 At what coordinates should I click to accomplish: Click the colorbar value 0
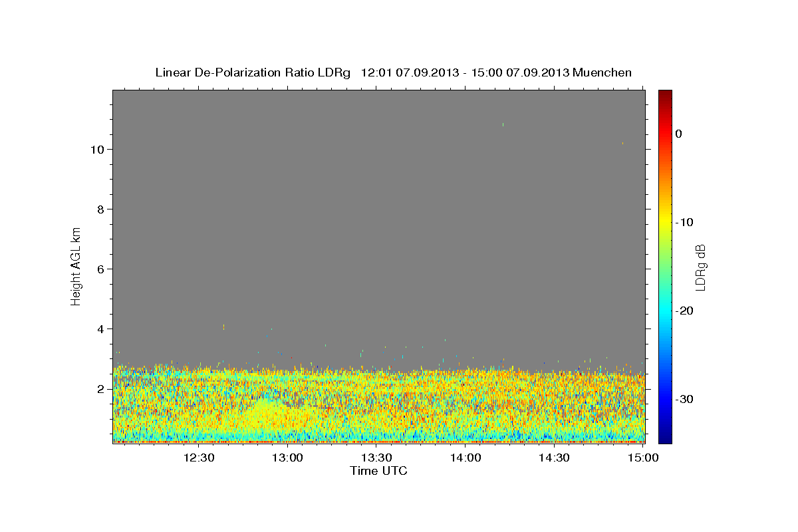pyautogui.click(x=679, y=134)
